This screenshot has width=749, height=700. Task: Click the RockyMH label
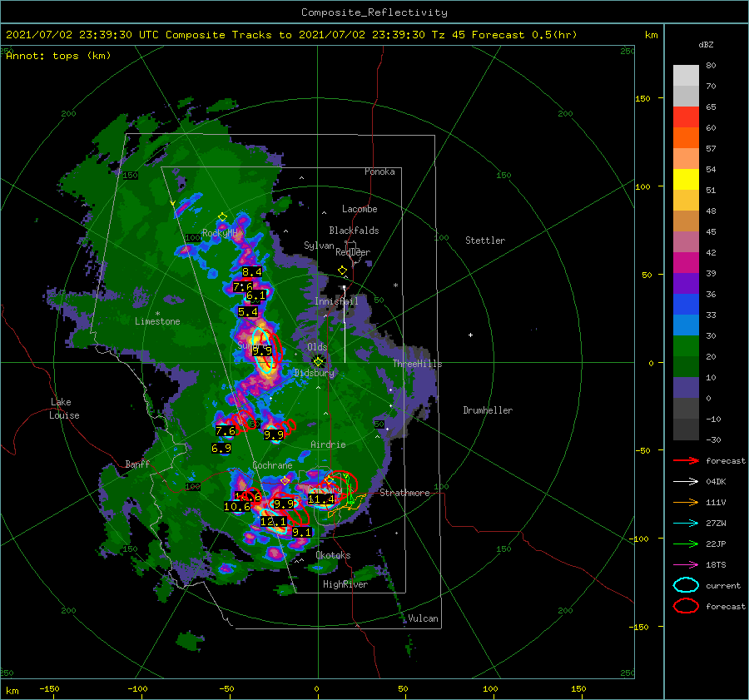tap(220, 233)
